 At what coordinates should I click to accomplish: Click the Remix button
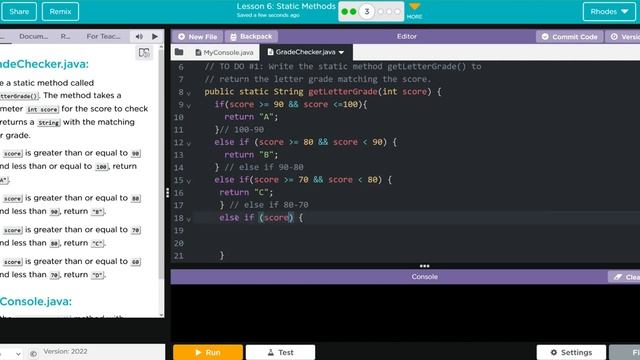(60, 11)
